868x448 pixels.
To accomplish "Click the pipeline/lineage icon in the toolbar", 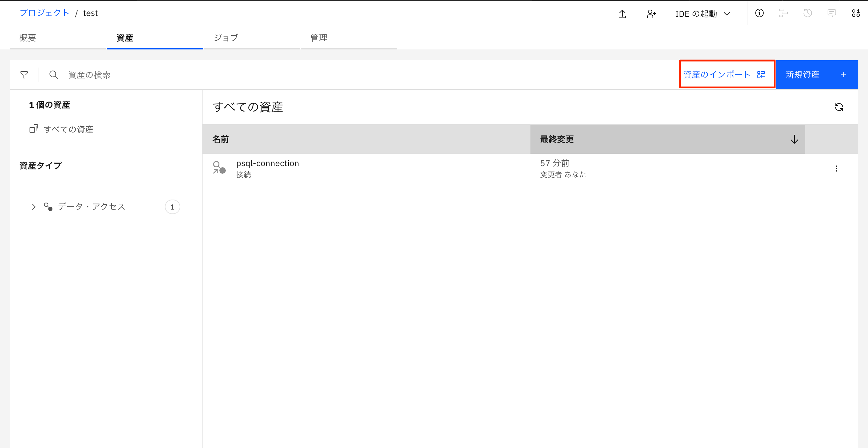I will (x=783, y=13).
